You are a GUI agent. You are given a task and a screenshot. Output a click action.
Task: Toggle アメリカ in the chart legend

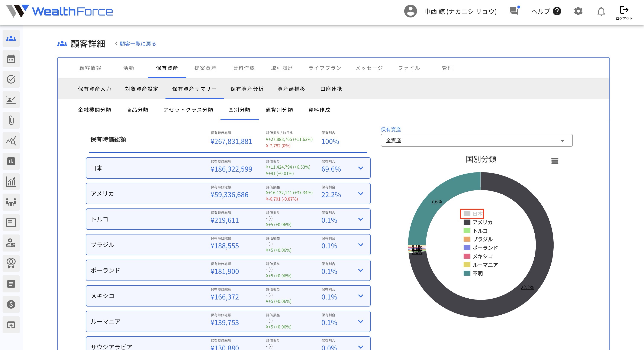(x=478, y=222)
